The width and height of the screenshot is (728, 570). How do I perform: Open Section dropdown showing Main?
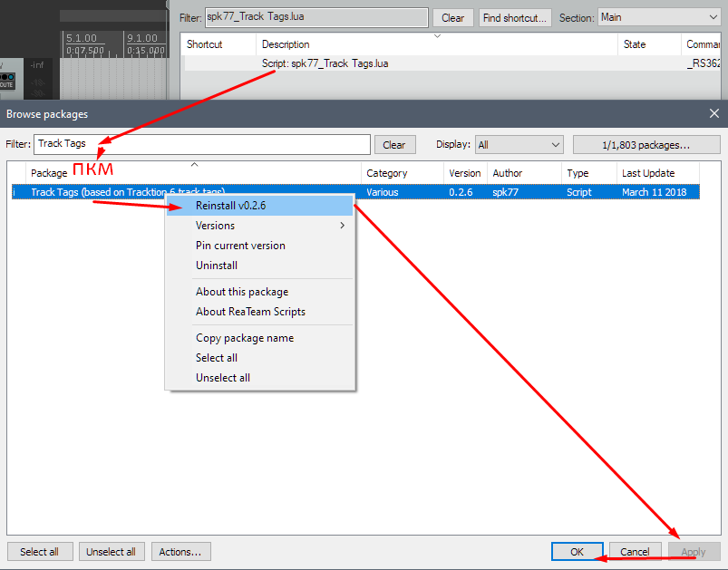659,17
